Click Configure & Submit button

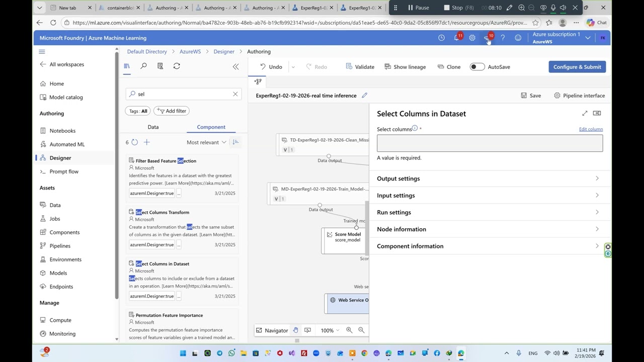pyautogui.click(x=577, y=67)
